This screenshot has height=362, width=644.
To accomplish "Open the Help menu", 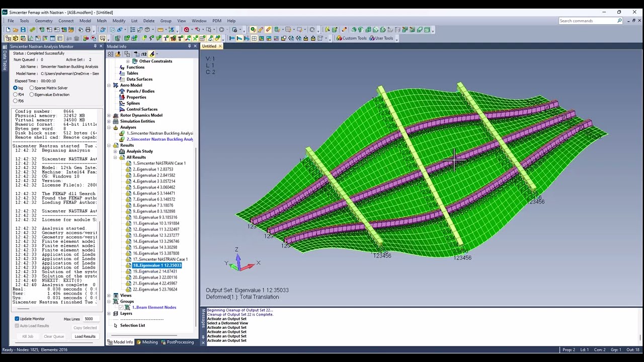I will (231, 21).
